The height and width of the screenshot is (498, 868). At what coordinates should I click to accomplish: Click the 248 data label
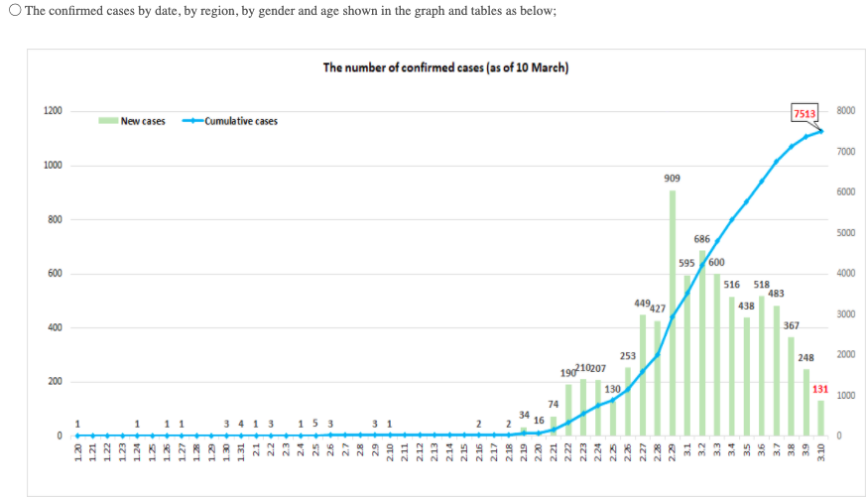pos(806,357)
